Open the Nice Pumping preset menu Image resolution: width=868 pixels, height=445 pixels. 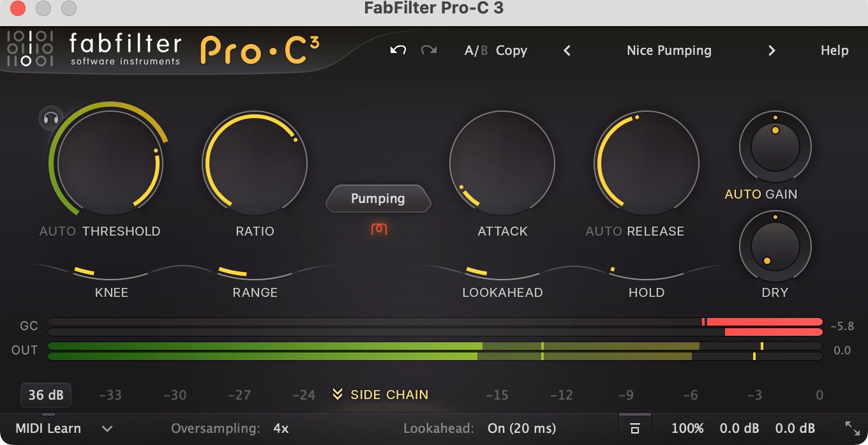pos(669,50)
